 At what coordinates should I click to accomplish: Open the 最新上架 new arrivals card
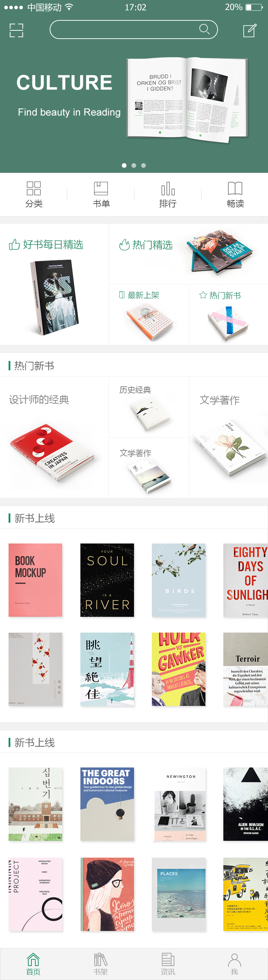click(x=149, y=315)
